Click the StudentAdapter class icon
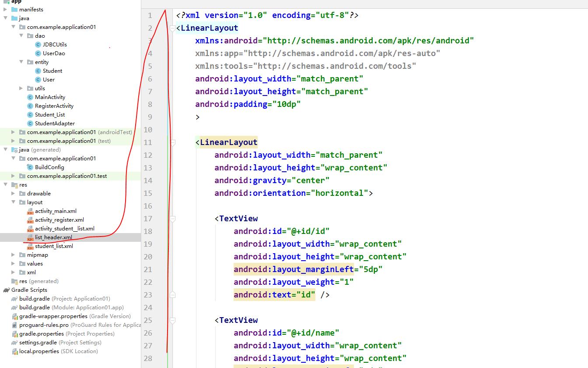The height and width of the screenshot is (368, 588). pos(30,123)
